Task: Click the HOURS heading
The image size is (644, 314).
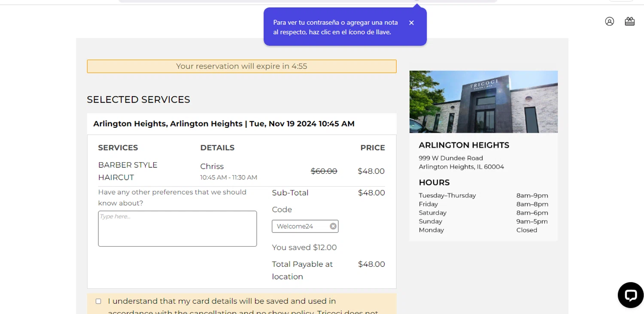Action: coord(434,182)
